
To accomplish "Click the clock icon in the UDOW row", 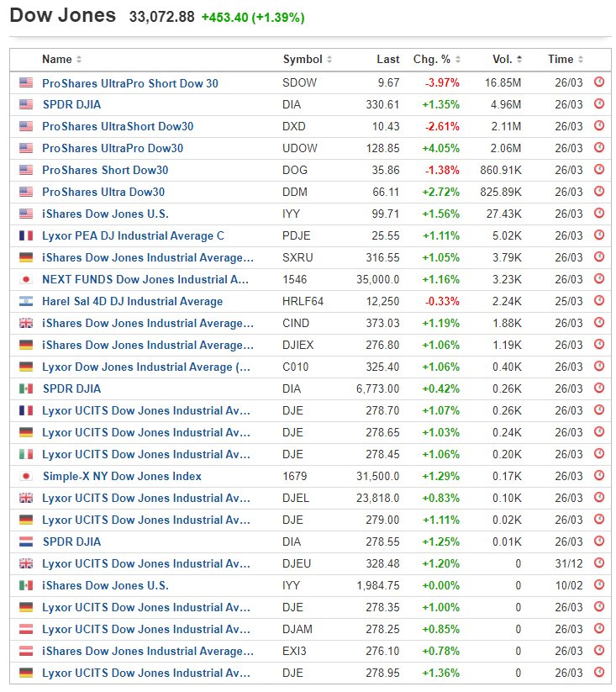I will point(598,148).
